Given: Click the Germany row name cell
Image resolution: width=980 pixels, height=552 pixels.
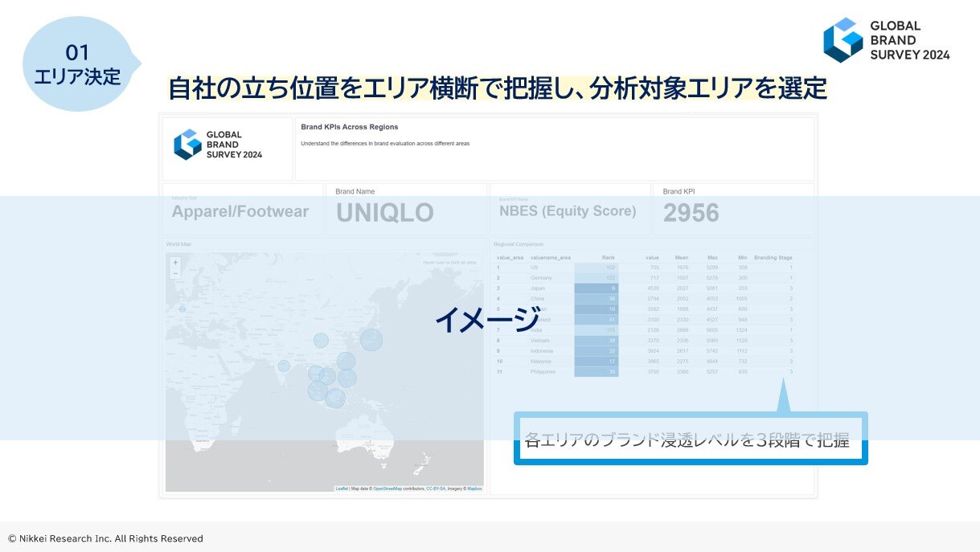Looking at the screenshot, I should click(x=542, y=278).
